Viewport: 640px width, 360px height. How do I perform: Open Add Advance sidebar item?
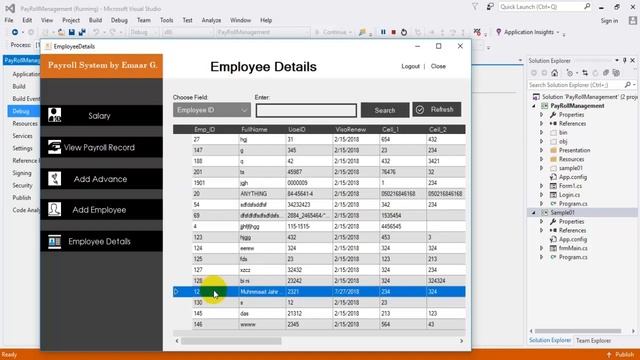point(101,179)
